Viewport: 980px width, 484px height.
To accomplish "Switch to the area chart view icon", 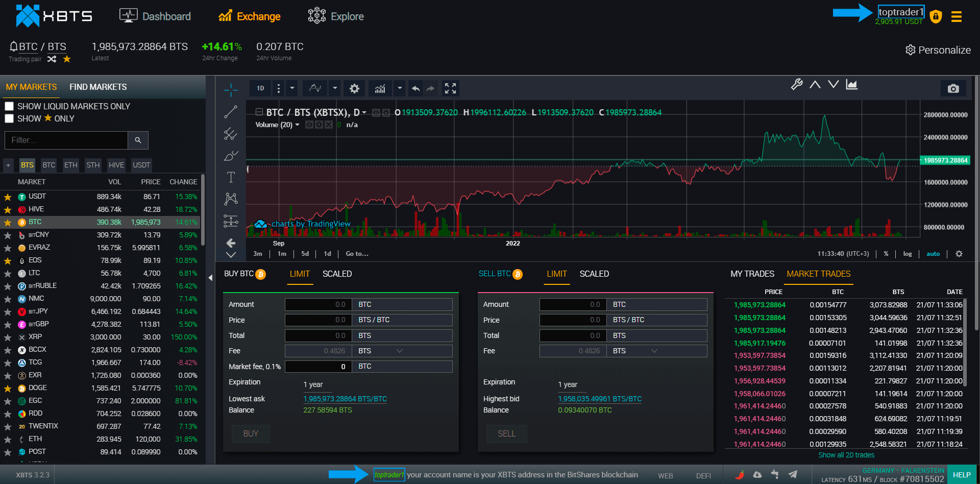I will pyautogui.click(x=852, y=84).
